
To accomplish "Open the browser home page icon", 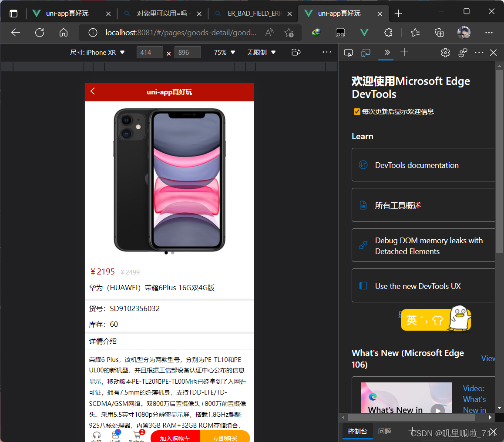I will [64, 33].
